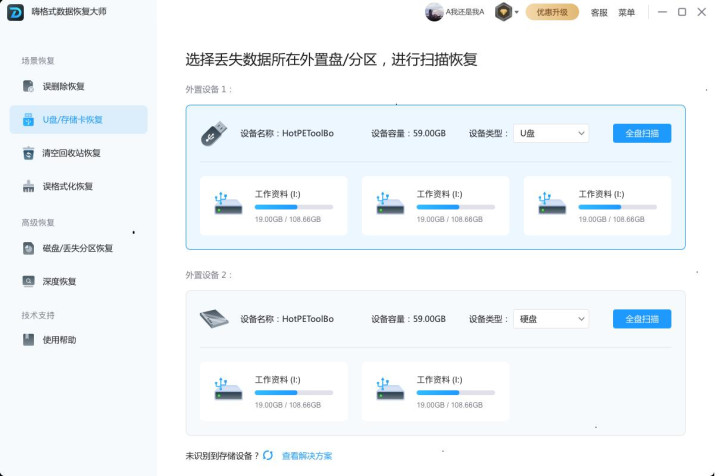The height and width of the screenshot is (476, 719).
Task: Click the user avatar picture
Action: click(434, 12)
